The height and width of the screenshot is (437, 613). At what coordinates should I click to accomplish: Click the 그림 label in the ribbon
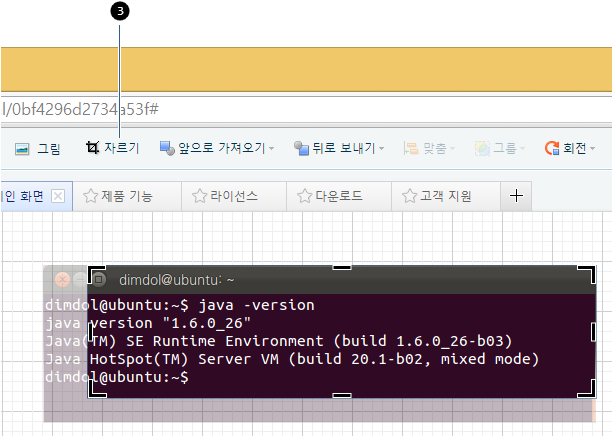49,149
